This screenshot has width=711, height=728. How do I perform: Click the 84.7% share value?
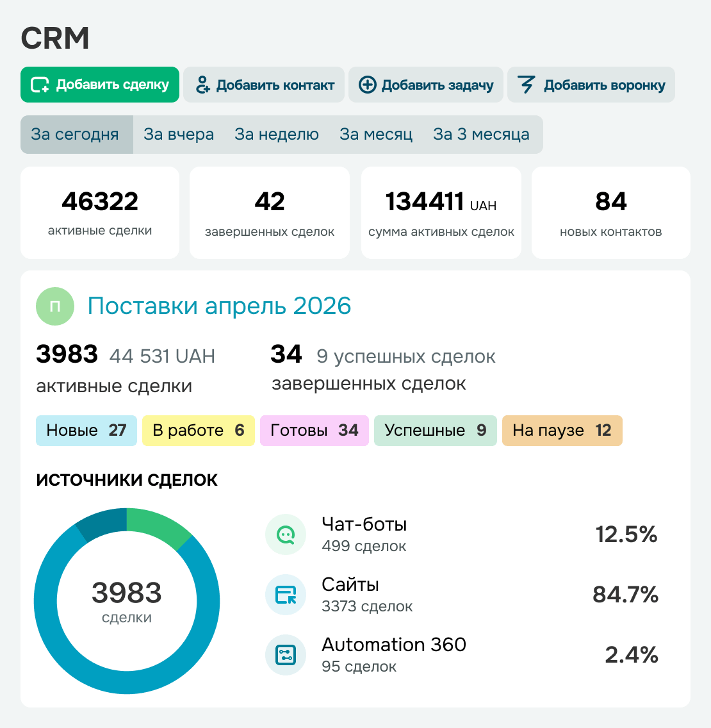pos(625,595)
